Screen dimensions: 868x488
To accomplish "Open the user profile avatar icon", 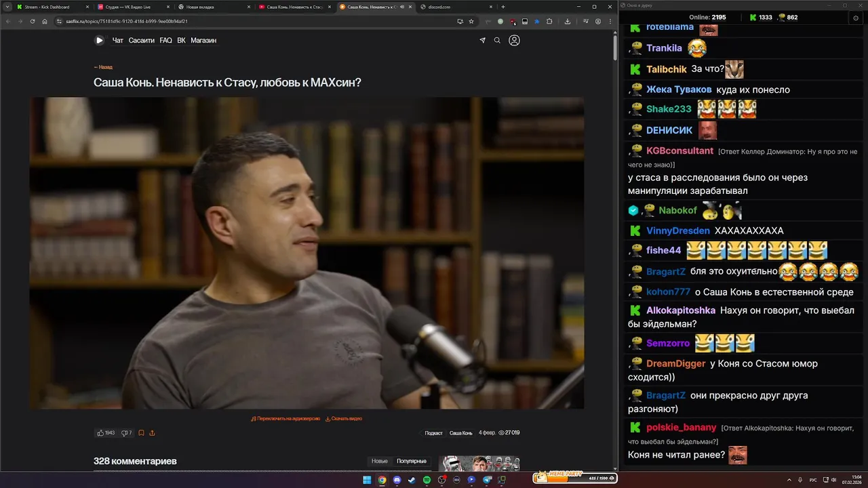I will [x=514, y=41].
